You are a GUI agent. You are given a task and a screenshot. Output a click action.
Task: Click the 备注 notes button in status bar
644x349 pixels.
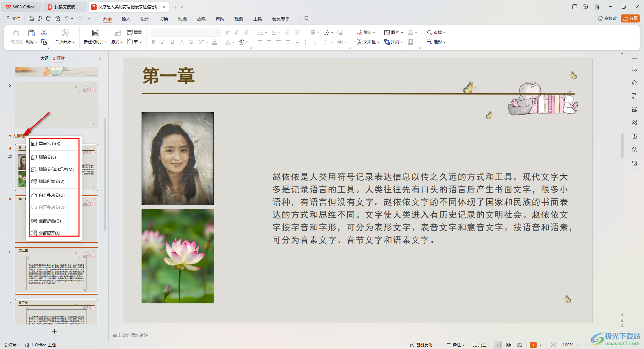point(455,345)
